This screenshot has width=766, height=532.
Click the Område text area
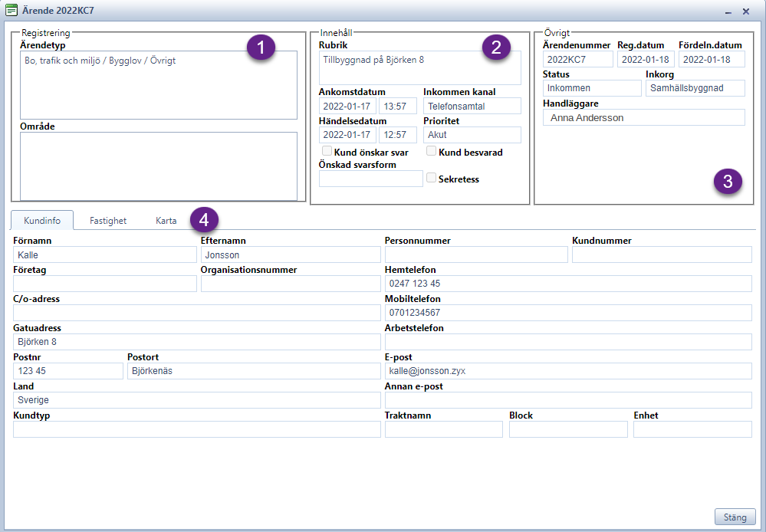[x=158, y=166]
